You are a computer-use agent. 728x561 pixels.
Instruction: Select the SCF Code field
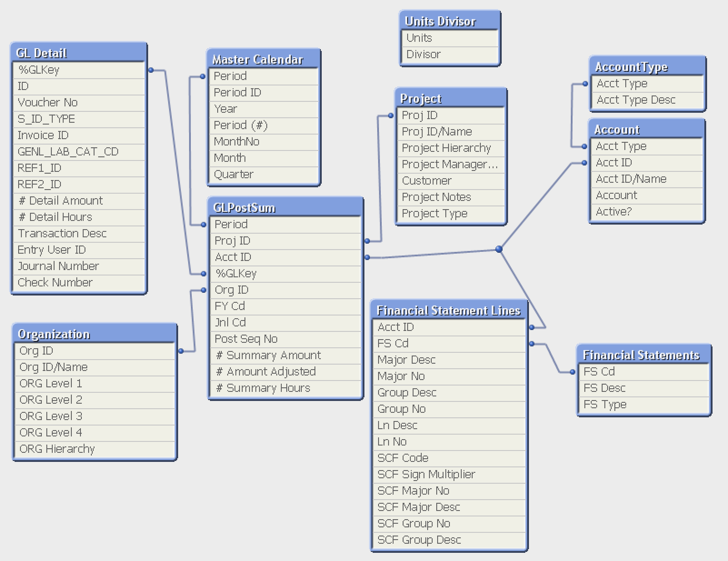click(x=449, y=458)
